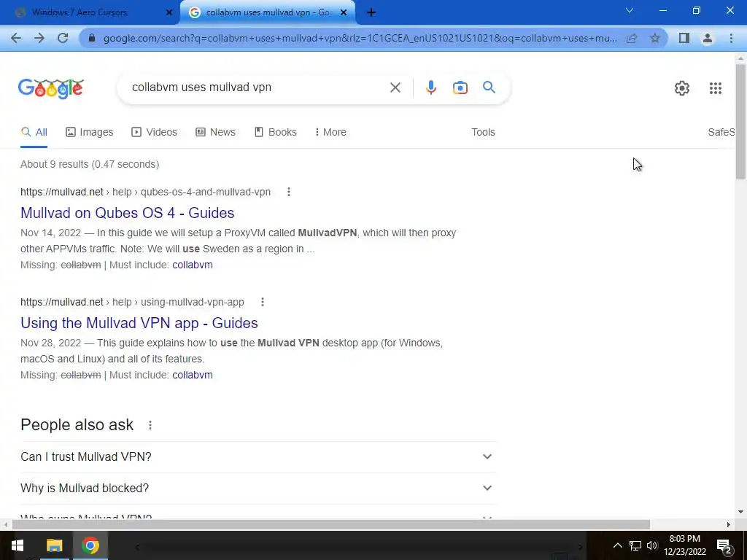The width and height of the screenshot is (747, 560).
Task: Open a new browser tab
Action: click(x=371, y=12)
